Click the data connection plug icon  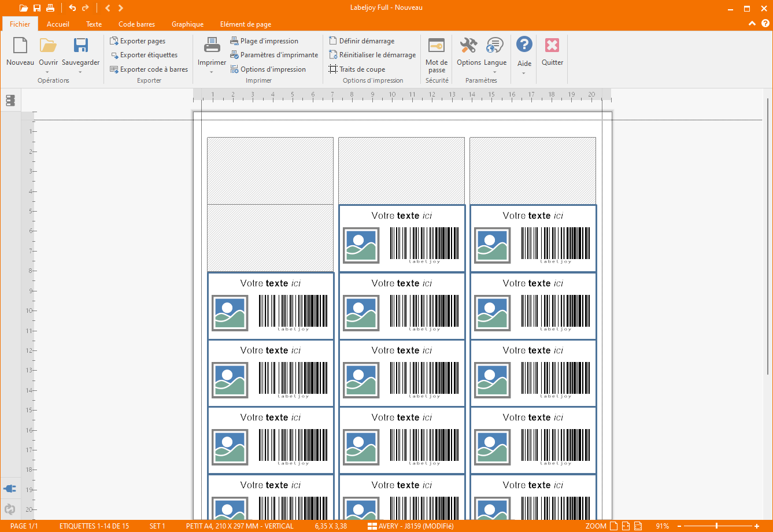pos(10,489)
